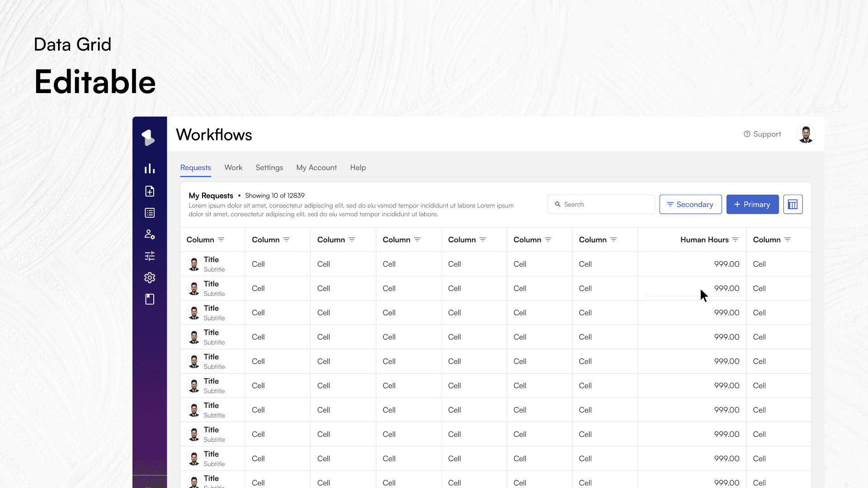The image size is (868, 488).
Task: Click the Primary button
Action: pos(752,205)
